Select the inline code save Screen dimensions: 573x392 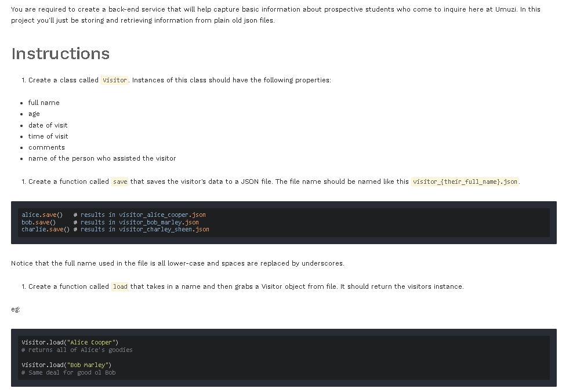pos(119,182)
